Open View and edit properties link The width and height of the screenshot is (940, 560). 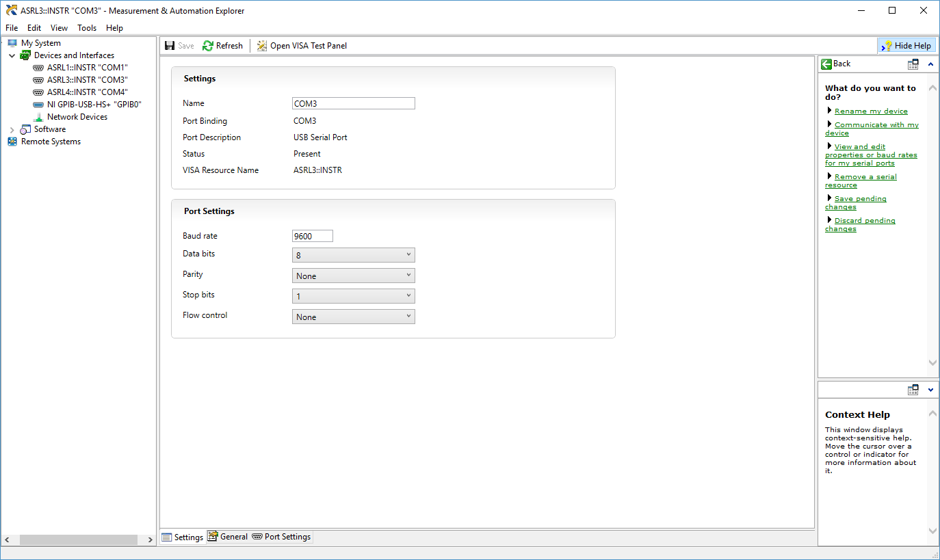(871, 155)
